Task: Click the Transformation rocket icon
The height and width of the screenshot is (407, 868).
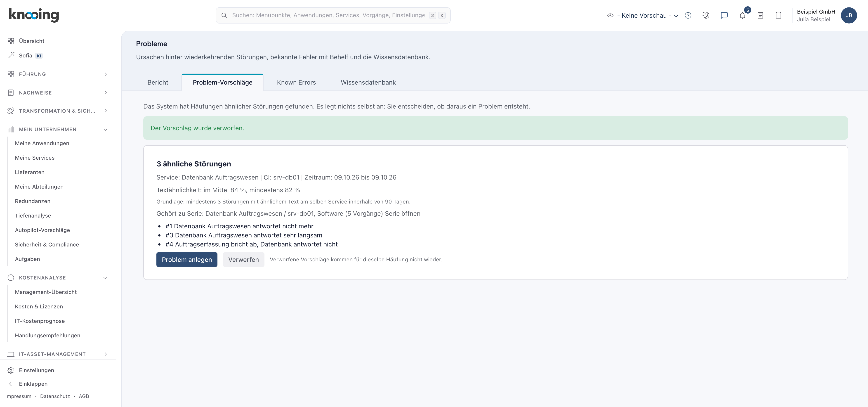Action: coord(11,111)
